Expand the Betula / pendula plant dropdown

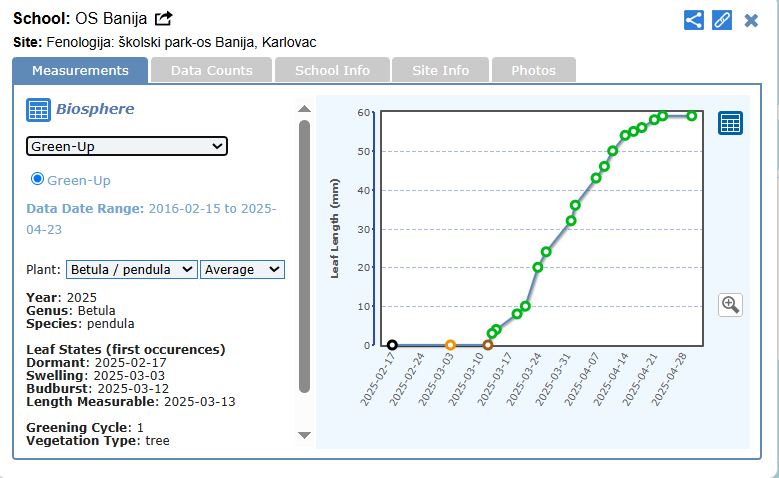pos(132,269)
